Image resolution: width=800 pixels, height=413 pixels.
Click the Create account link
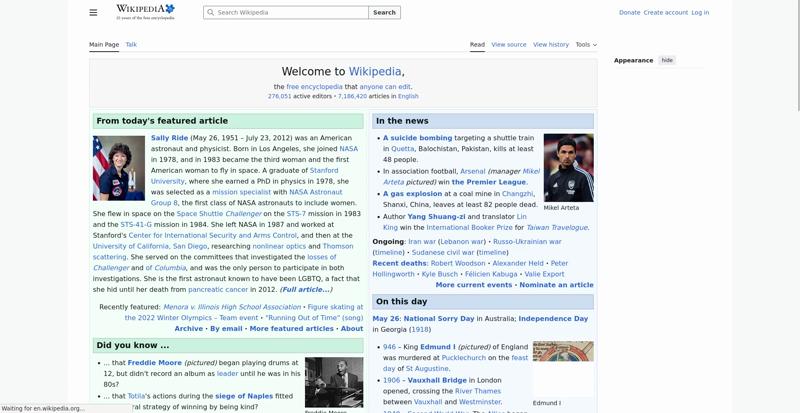[665, 12]
